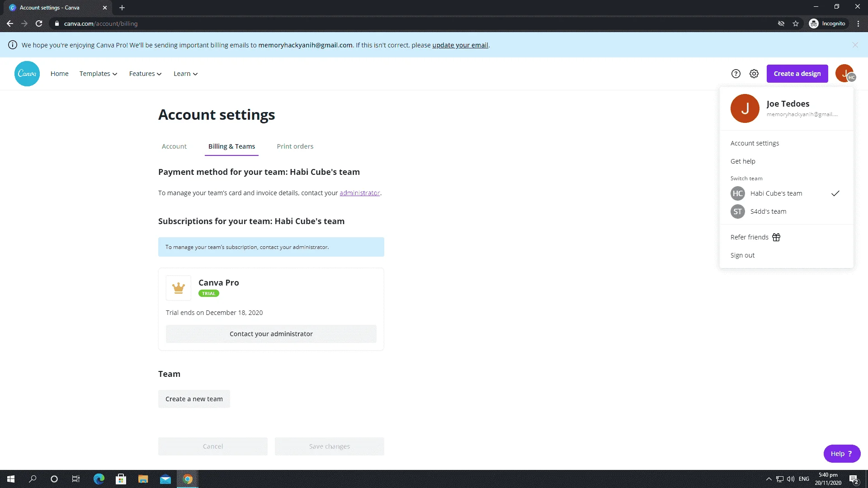This screenshot has width=868, height=488.
Task: Click the 'Trial ends on December 18, 2020' text
Action: 214,313
